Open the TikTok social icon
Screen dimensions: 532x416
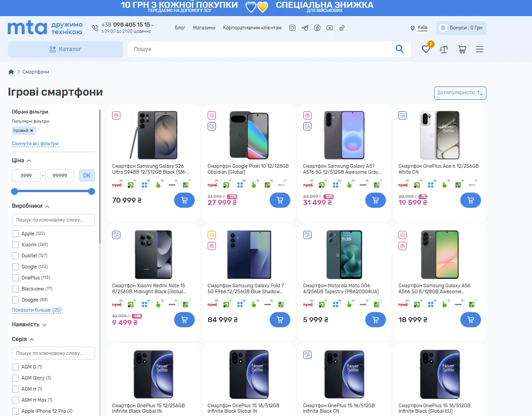[x=342, y=28]
